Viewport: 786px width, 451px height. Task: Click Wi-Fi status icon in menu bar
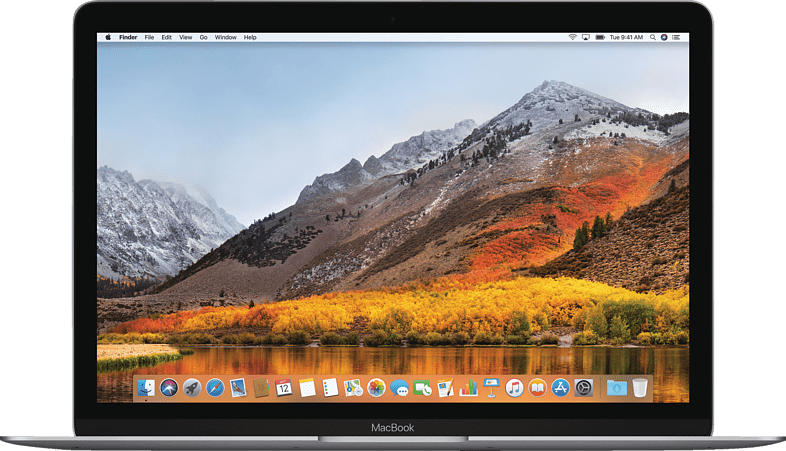pos(572,37)
